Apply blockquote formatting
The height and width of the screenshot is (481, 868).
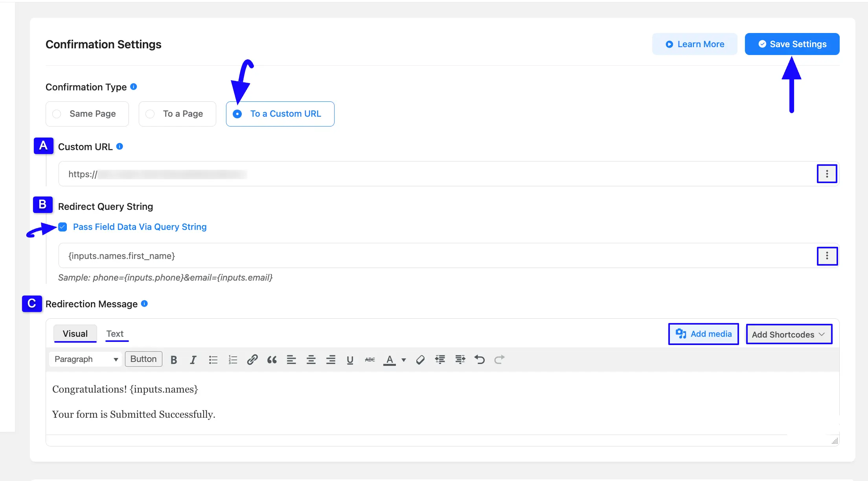(272, 360)
